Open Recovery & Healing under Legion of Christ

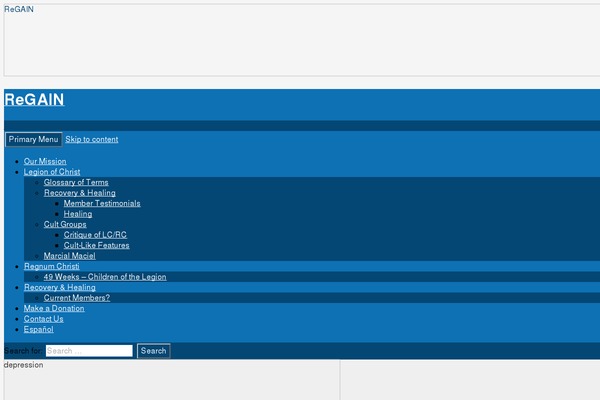point(80,193)
